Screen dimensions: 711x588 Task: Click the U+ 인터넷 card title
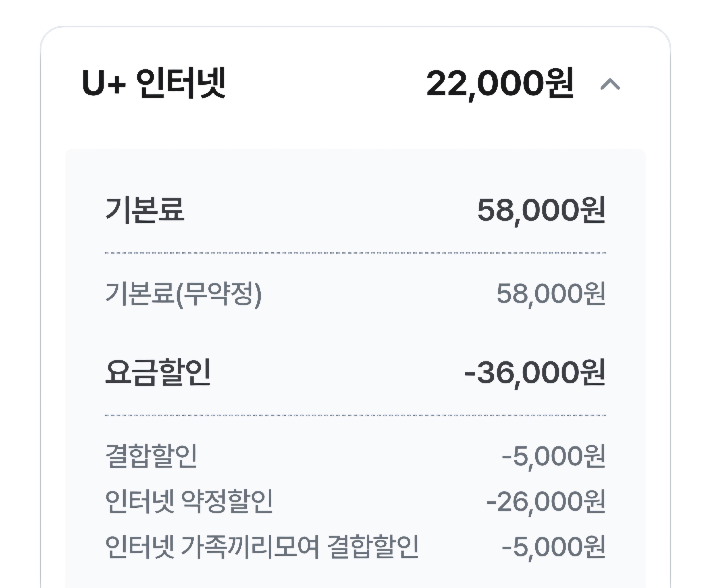coord(153,84)
